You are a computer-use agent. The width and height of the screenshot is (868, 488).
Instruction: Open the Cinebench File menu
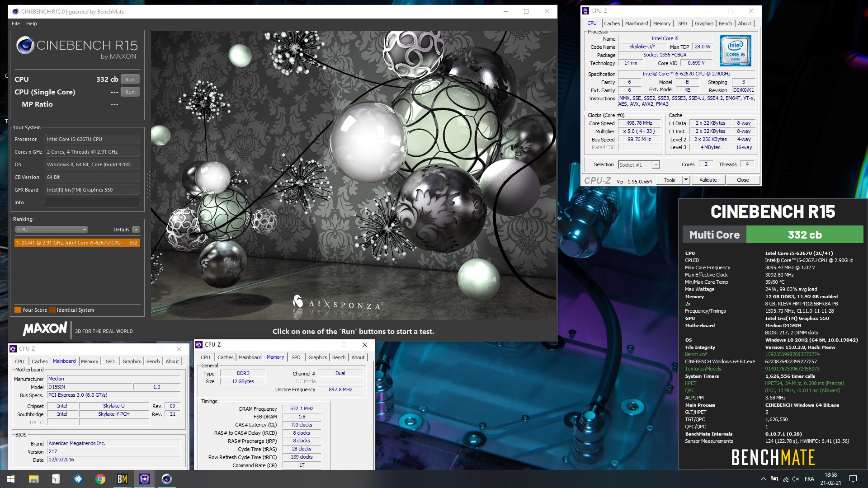pos(16,23)
